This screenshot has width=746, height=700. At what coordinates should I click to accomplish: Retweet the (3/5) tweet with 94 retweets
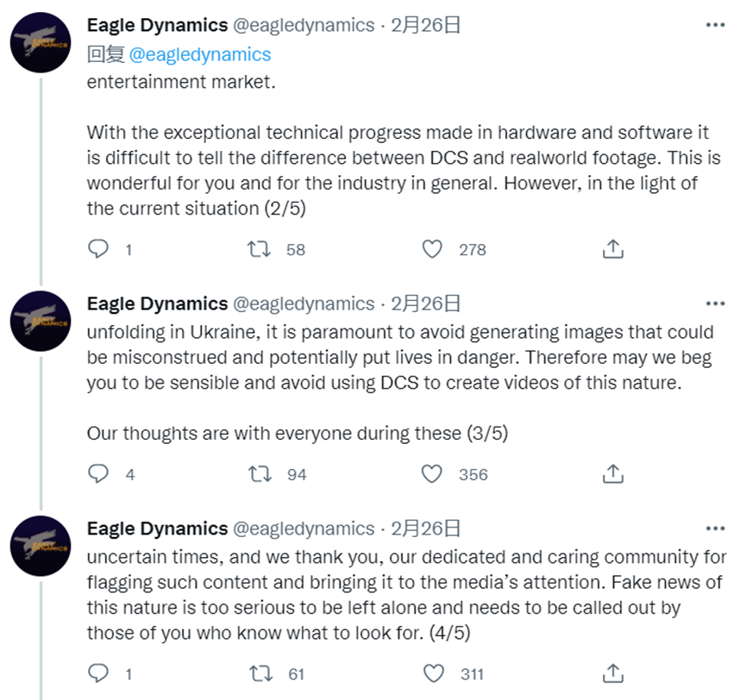pos(260,474)
